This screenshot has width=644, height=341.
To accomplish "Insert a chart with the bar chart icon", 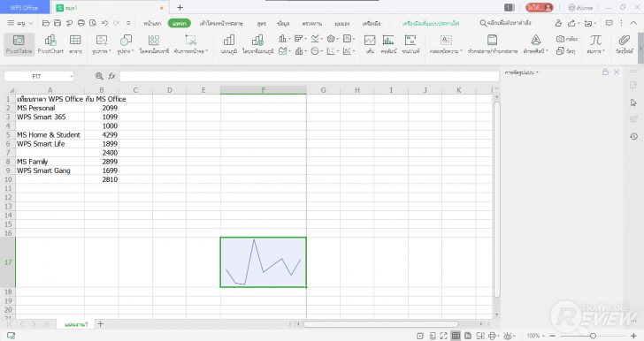I will pos(229,44).
